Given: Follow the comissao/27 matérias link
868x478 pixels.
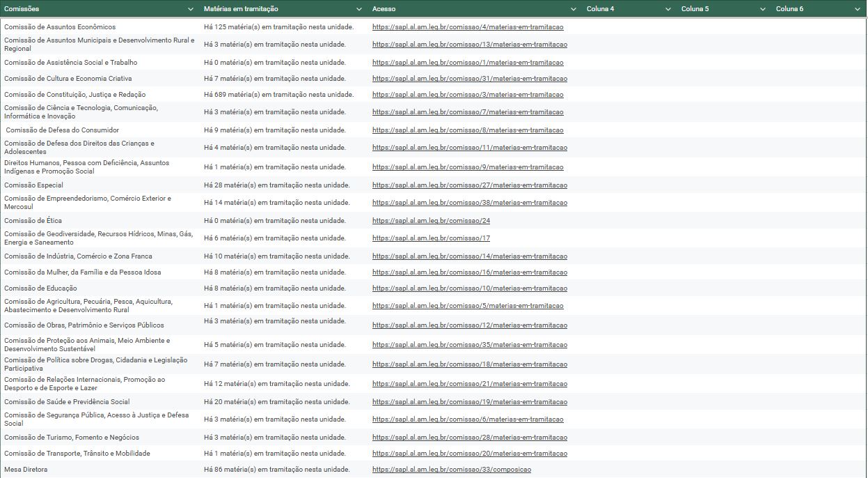Looking at the screenshot, I should pos(470,185).
